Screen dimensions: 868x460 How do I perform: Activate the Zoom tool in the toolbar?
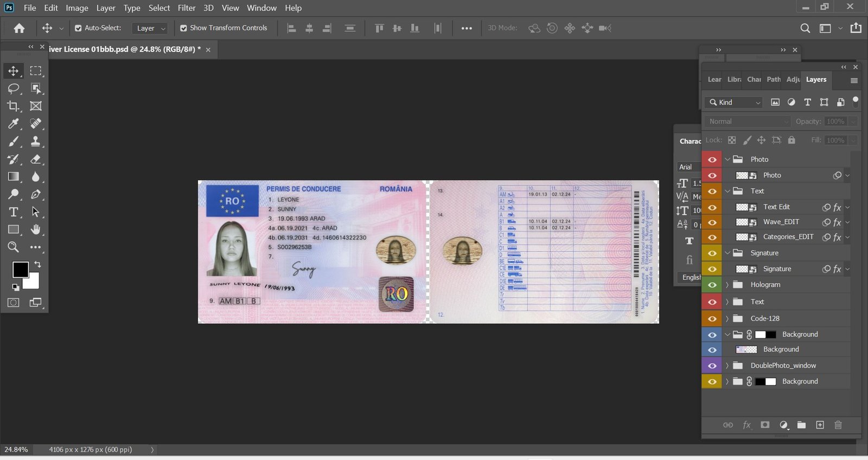[13, 247]
